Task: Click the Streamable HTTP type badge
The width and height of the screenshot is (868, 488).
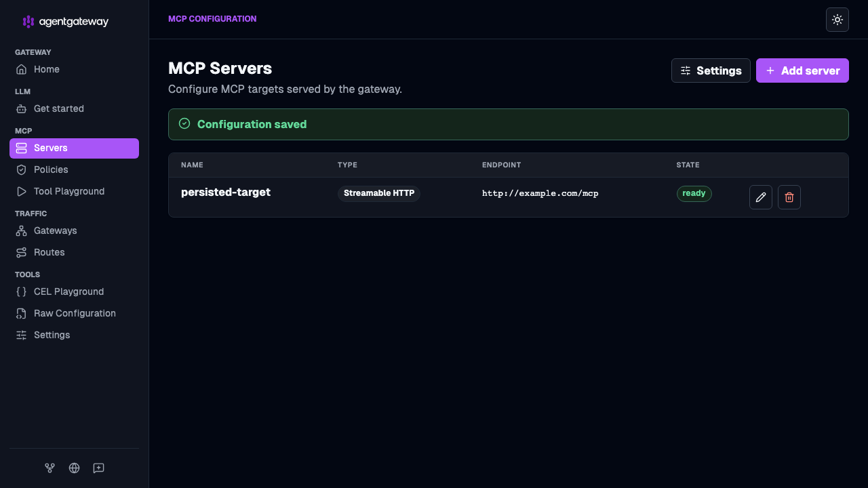Action: 379,193
